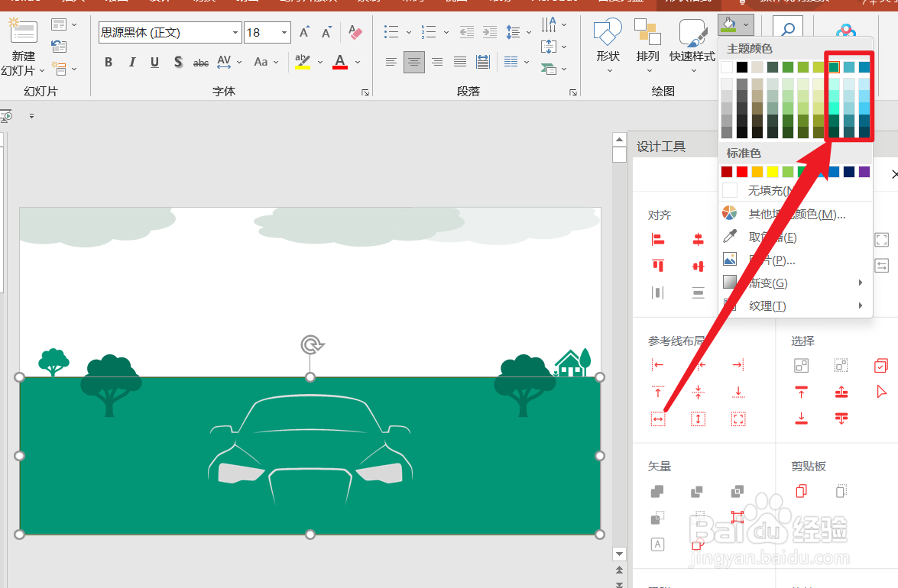Select center text alignment
The height and width of the screenshot is (588, 898).
[414, 62]
